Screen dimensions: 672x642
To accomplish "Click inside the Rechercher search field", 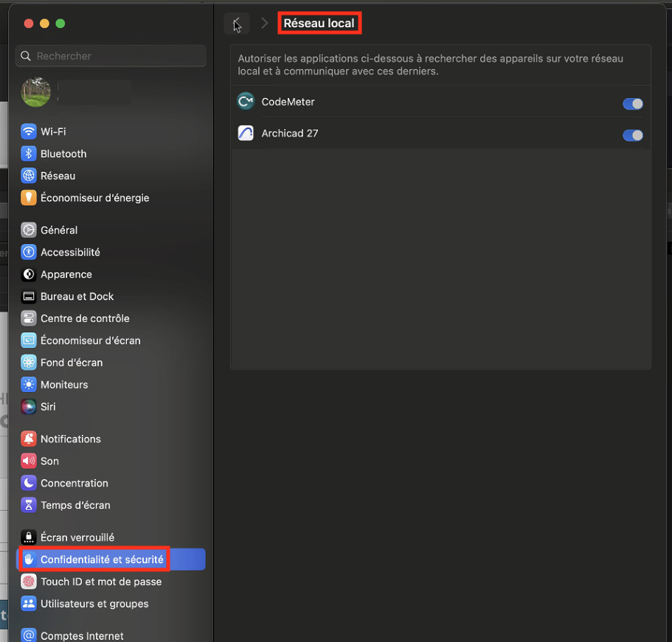I will coord(111,55).
